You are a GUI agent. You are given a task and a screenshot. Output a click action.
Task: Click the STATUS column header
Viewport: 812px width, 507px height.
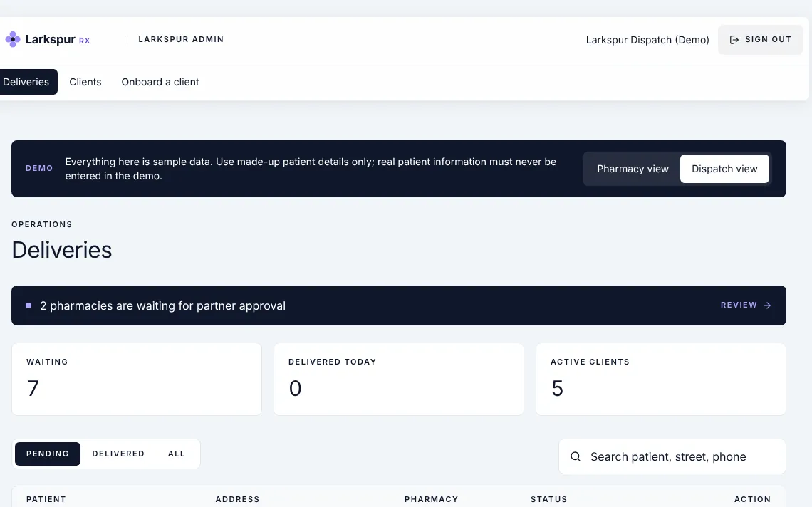point(548,499)
